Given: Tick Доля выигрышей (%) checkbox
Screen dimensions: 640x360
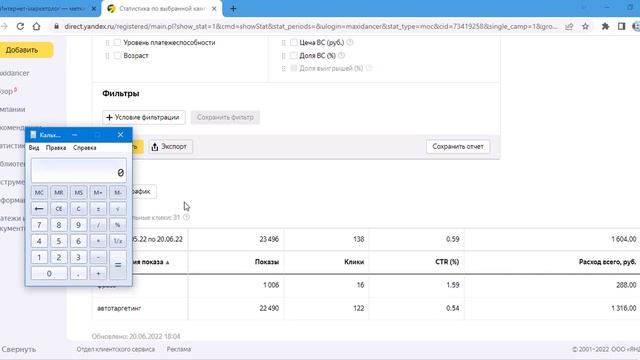Looking at the screenshot, I should 293,68.
